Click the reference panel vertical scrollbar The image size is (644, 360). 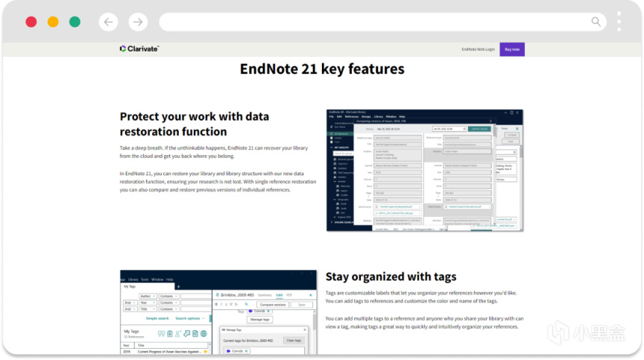tap(315, 323)
